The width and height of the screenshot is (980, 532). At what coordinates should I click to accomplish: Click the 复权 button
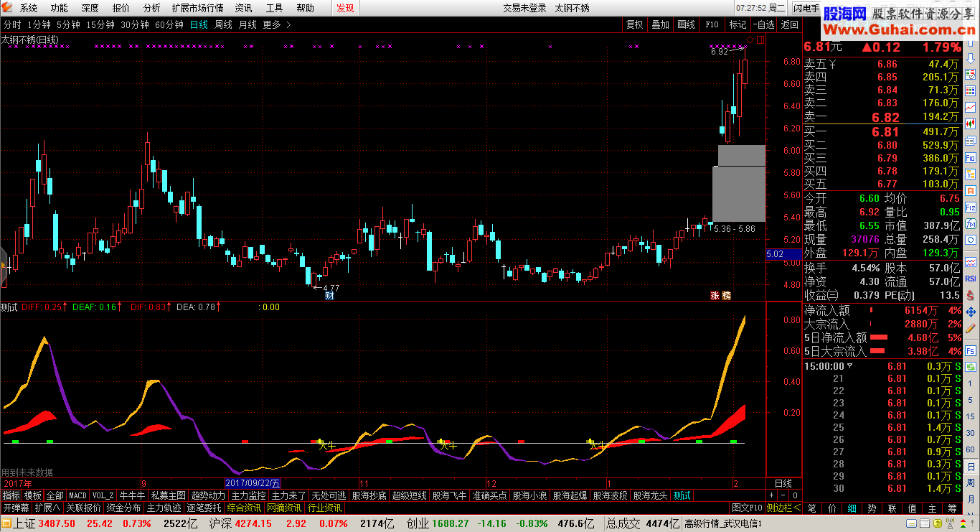(x=634, y=24)
